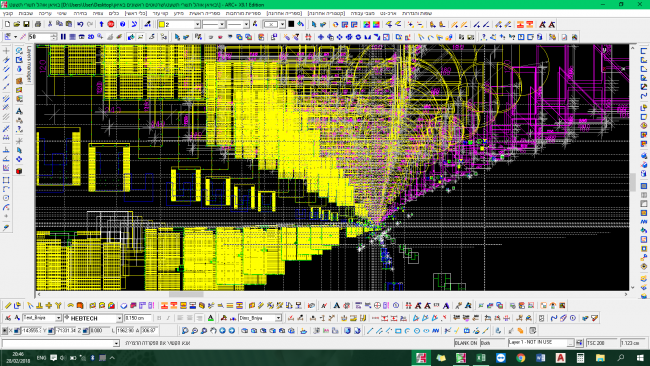Toggle the Z coordinate lock
The width and height of the screenshot is (650, 366).
[x=85, y=330]
